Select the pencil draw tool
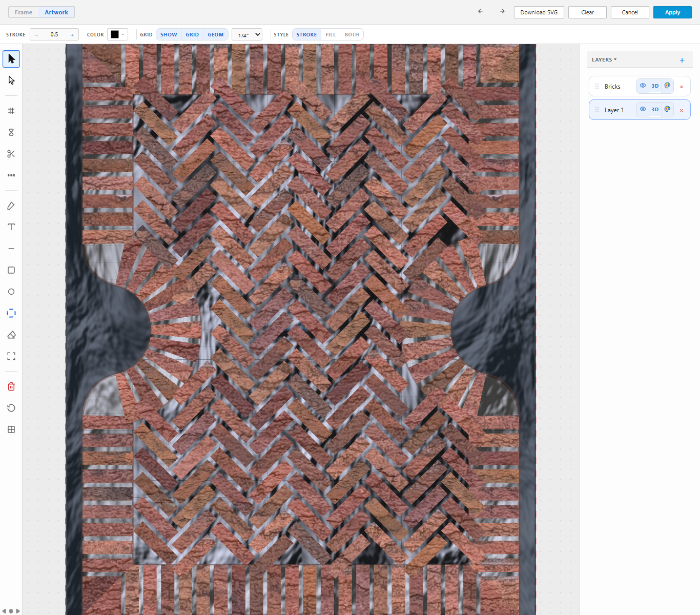This screenshot has height=615, width=700. pyautogui.click(x=11, y=206)
